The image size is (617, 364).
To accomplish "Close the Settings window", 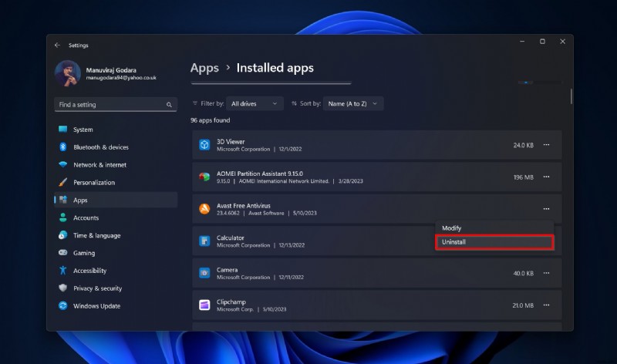I will tap(563, 42).
